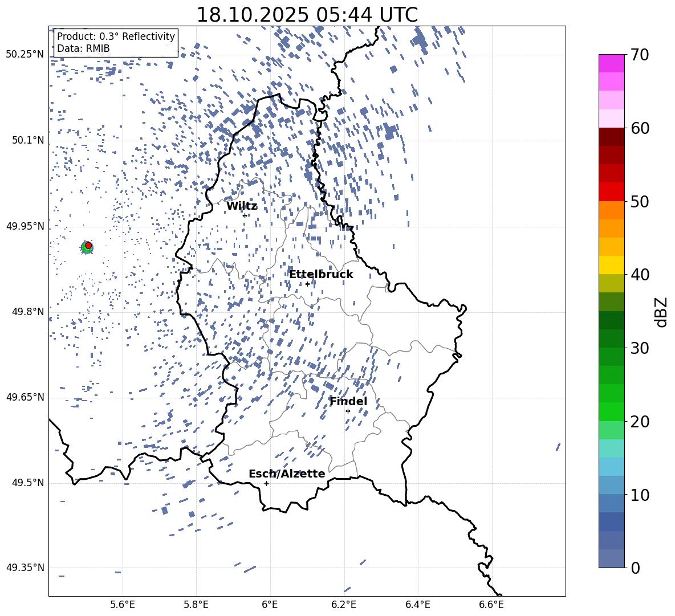Screen dimensions: 675x616
Task: Click the Ettelbruck city label
Action: click(321, 275)
